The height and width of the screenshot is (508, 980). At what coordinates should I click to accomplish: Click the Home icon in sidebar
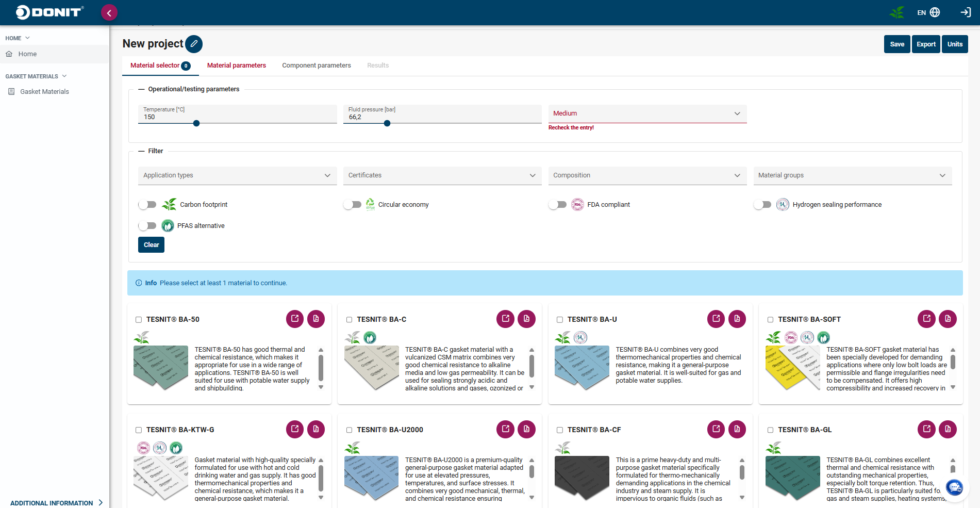click(9, 54)
